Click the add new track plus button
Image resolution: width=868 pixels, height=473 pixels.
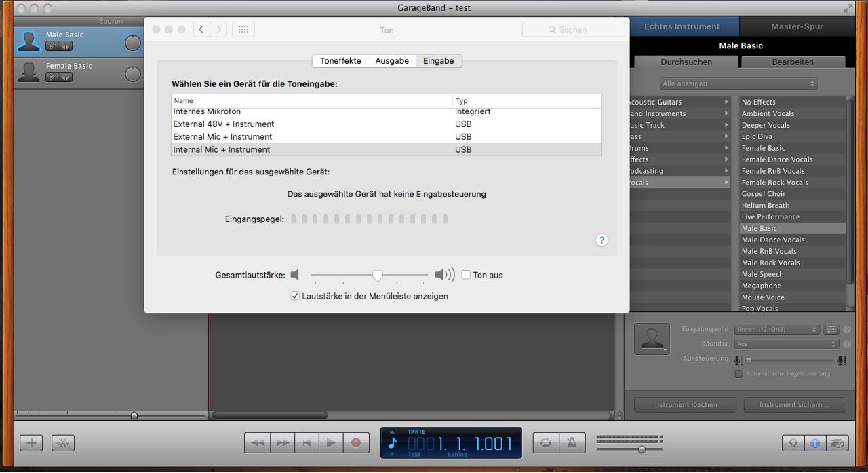[x=31, y=442]
